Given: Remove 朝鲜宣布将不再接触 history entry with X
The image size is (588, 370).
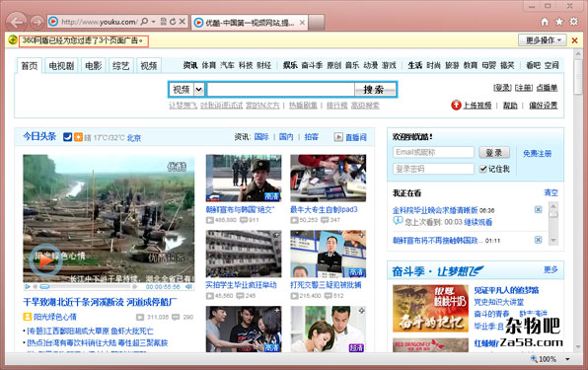Looking at the screenshot, I should point(538,240).
